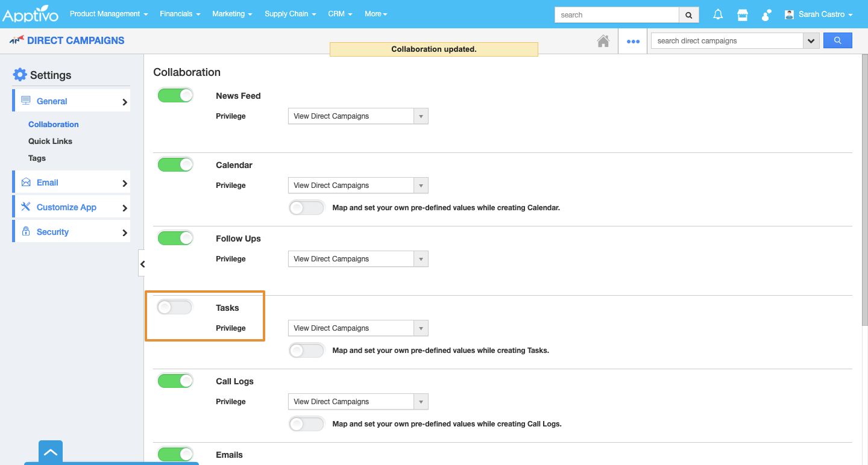Screen dimensions: 868x465
Task: Click the search direct campaigns field
Action: (x=727, y=41)
